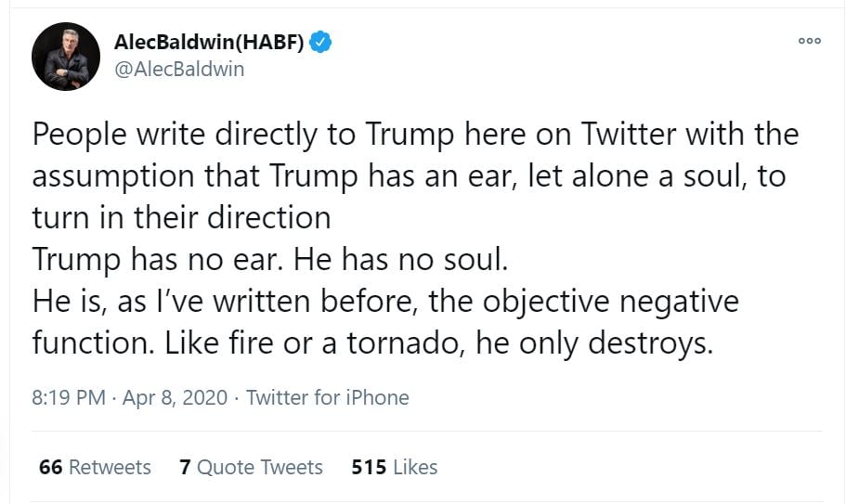
Task: Click Alec Baldwin's profile avatar photo
Action: (65, 56)
